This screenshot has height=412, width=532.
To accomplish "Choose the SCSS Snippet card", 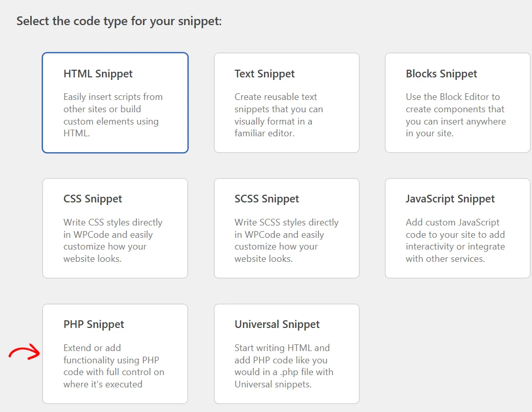I will (x=287, y=228).
